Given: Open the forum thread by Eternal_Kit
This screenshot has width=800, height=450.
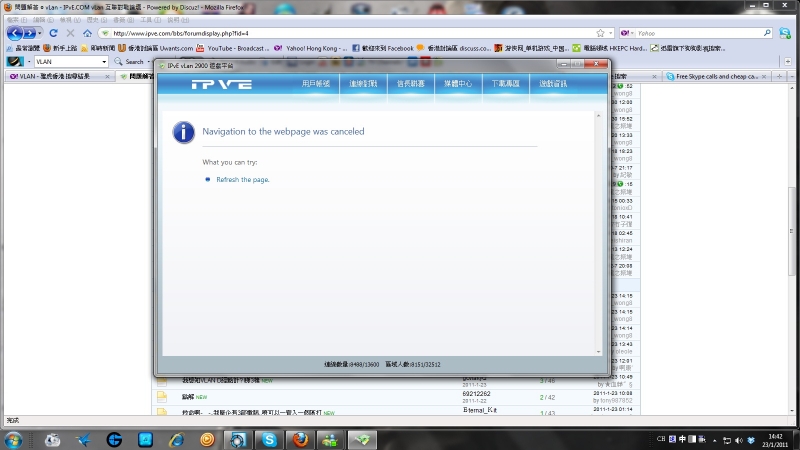Looking at the screenshot, I should (x=396, y=411).
